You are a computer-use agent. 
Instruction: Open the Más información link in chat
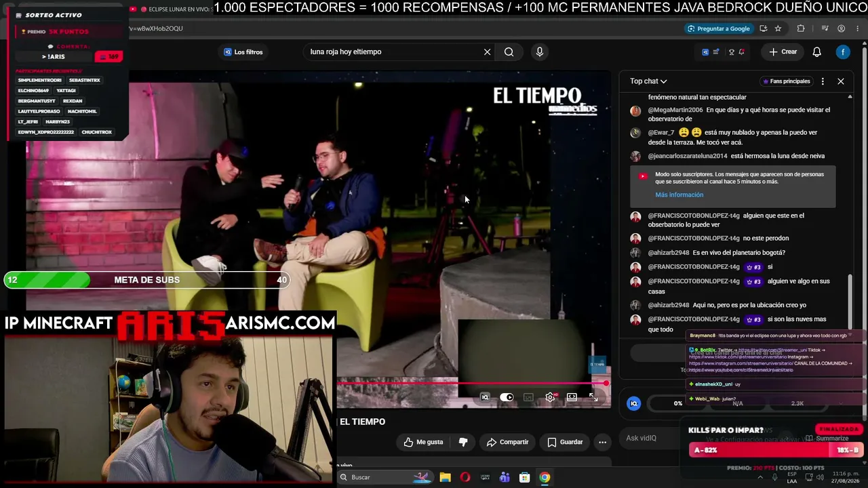click(x=679, y=195)
